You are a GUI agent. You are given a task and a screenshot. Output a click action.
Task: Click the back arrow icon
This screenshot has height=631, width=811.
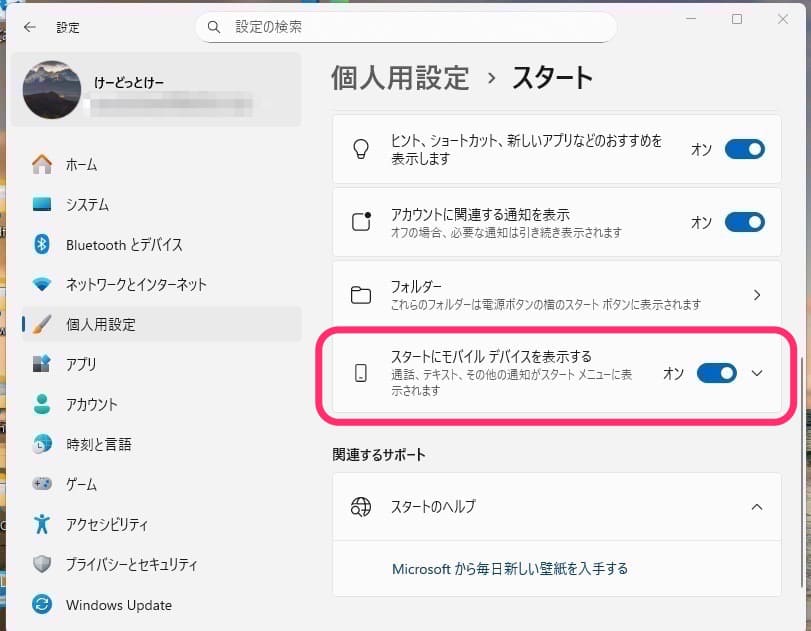(29, 27)
